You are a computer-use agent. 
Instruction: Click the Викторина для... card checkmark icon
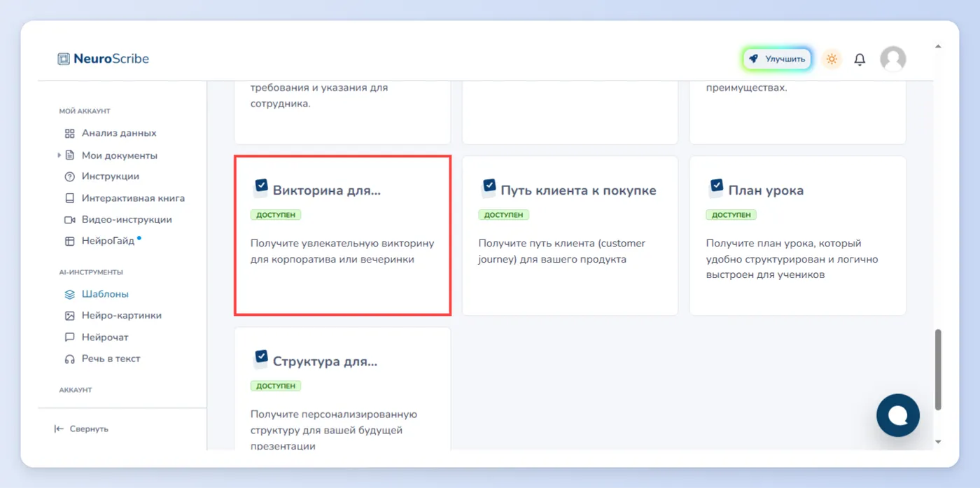pyautogui.click(x=260, y=187)
